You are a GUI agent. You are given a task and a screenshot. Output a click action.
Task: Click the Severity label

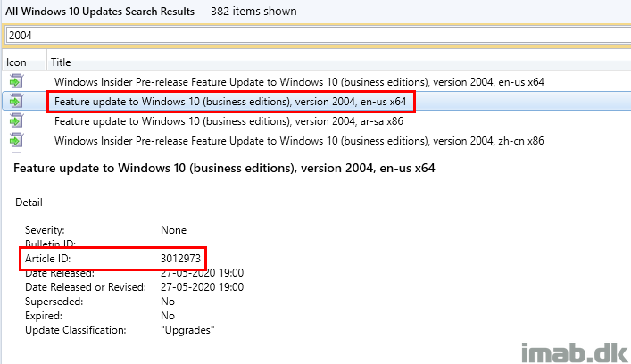click(45, 230)
